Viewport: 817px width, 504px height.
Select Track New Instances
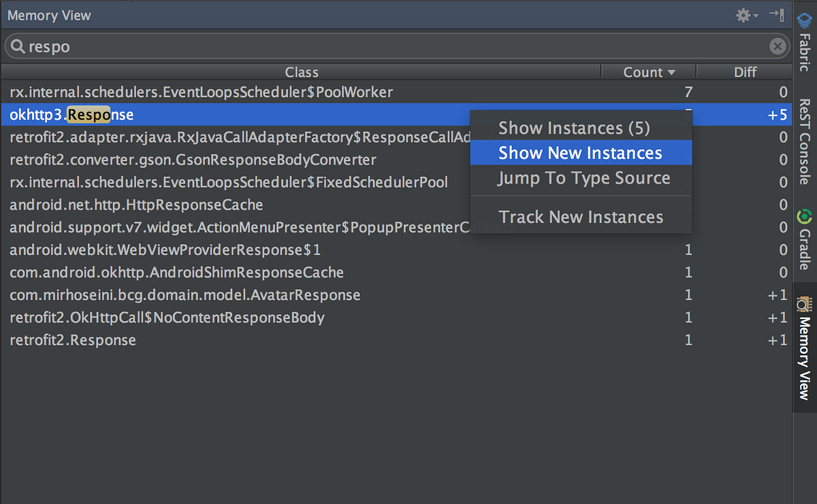[x=581, y=217]
